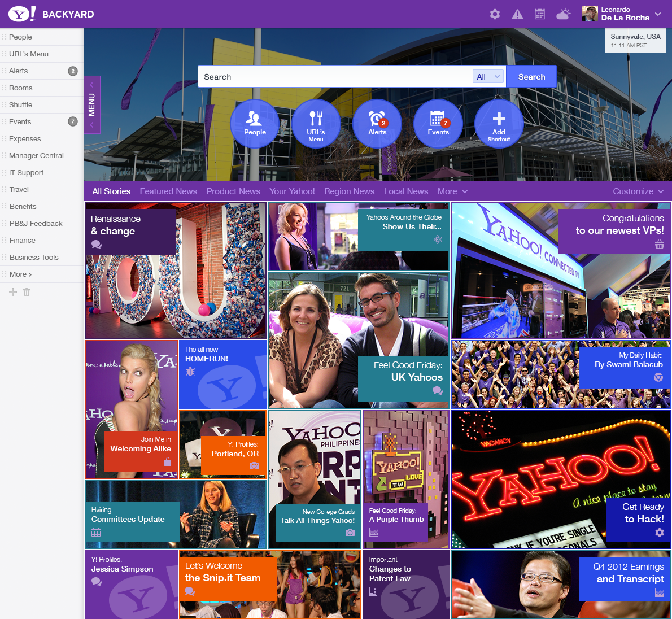Open the settings gear in header
672x619 pixels.
(495, 14)
